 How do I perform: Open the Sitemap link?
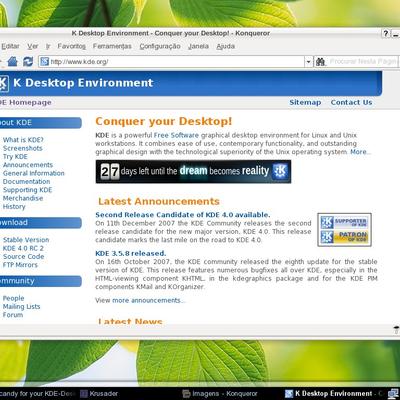[x=305, y=103]
